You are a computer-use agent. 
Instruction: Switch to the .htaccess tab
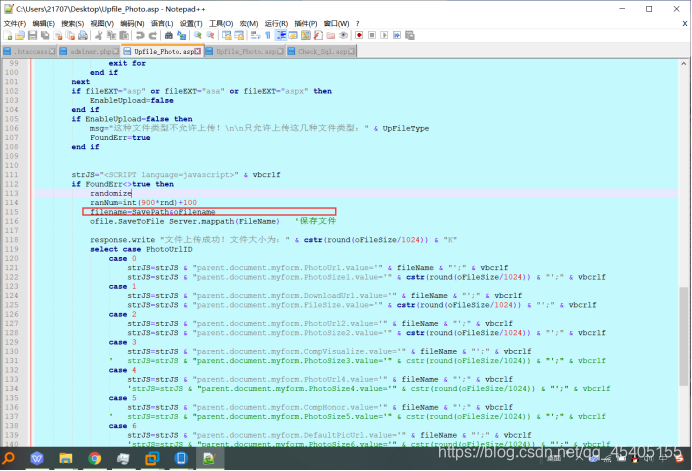pos(29,51)
